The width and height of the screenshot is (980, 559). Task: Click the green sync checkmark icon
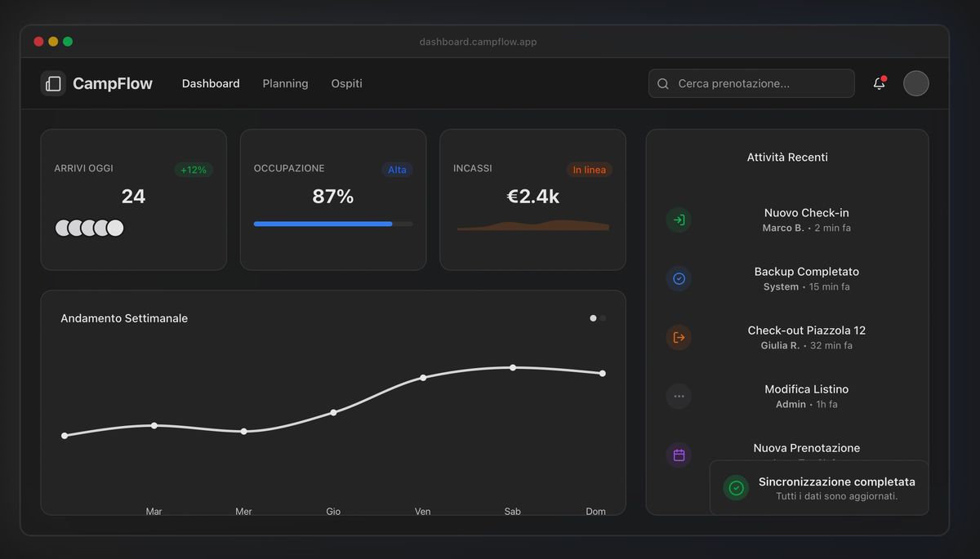[736, 488]
